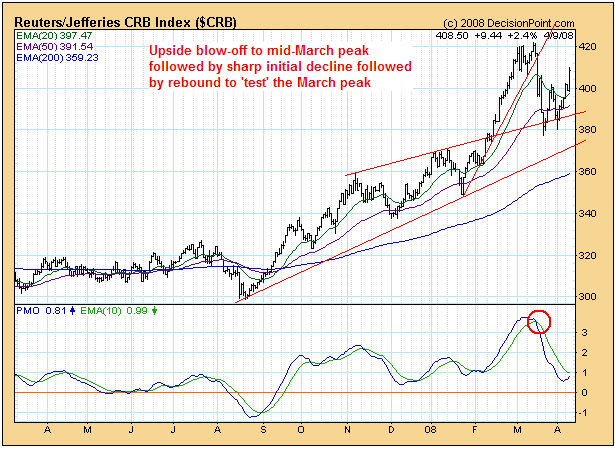Click the Reuters/Jefferies CRB Index chart title

click(x=120, y=21)
